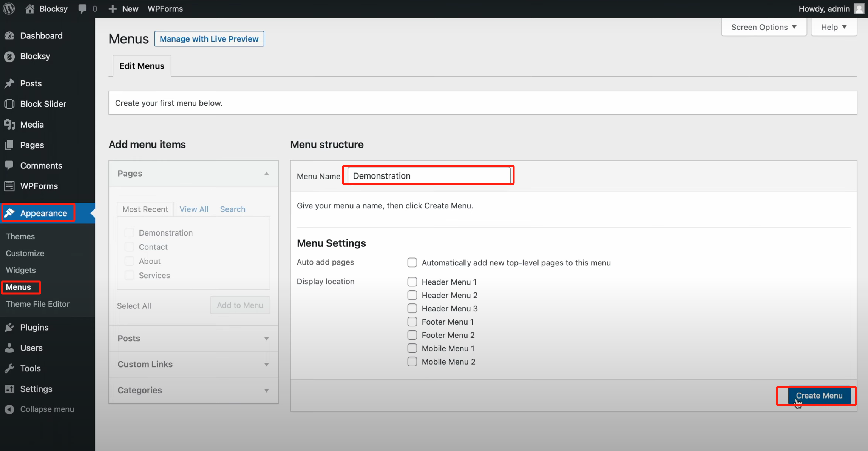868x451 pixels.
Task: Tick the Footer Menu 2 checkbox
Action: 412,335
